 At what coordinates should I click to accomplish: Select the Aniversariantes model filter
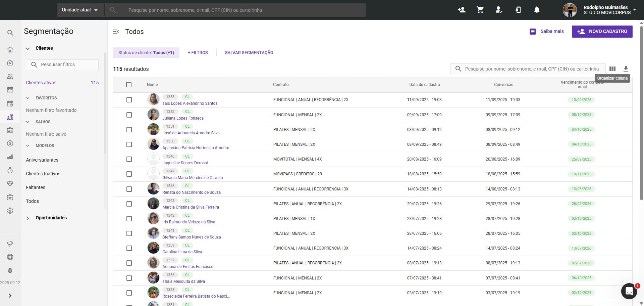pyautogui.click(x=42, y=160)
